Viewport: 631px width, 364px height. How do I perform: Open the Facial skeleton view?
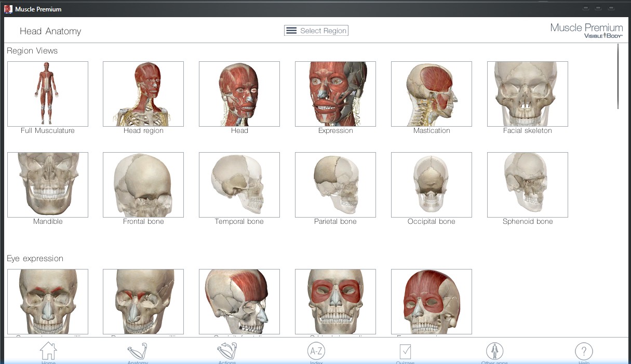528,94
